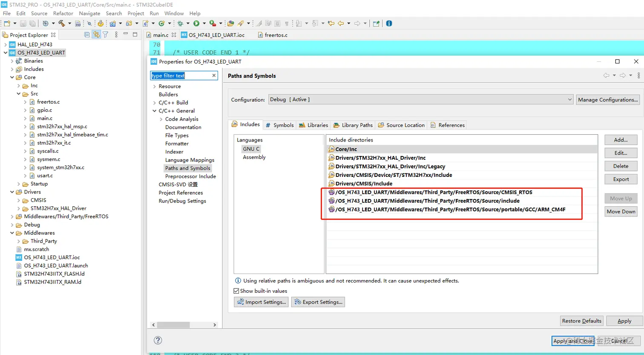This screenshot has width=644, height=355.
Task: Minimize the Project Explorer panel
Action: [126, 34]
